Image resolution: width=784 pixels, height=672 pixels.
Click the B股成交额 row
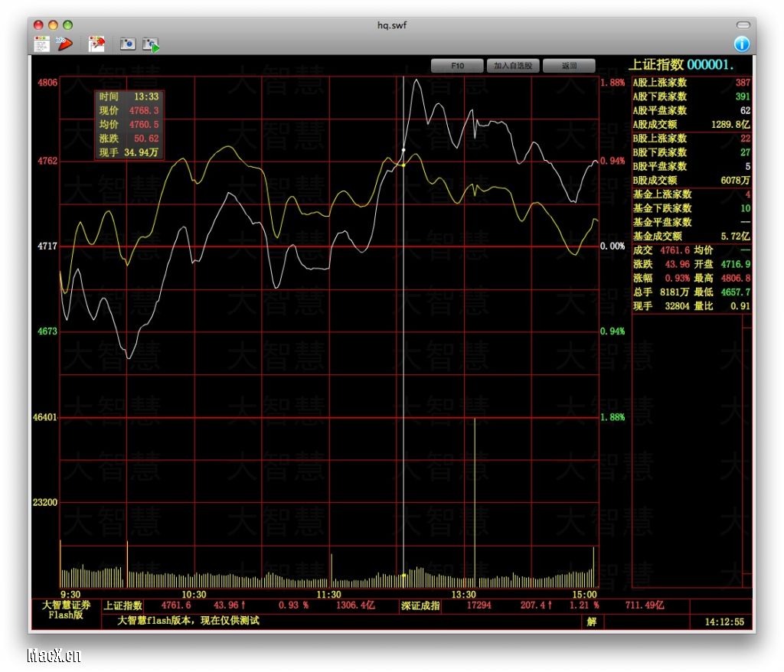click(691, 181)
